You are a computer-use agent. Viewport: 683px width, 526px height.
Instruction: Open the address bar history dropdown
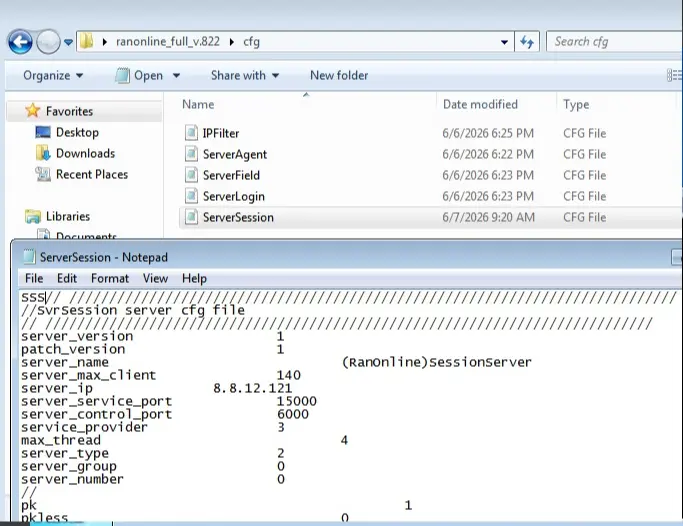tap(504, 42)
